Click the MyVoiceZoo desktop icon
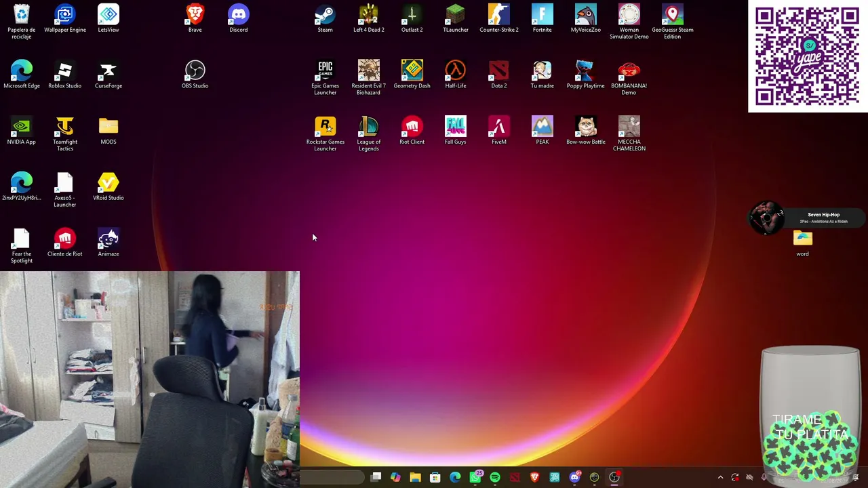 coord(586,18)
